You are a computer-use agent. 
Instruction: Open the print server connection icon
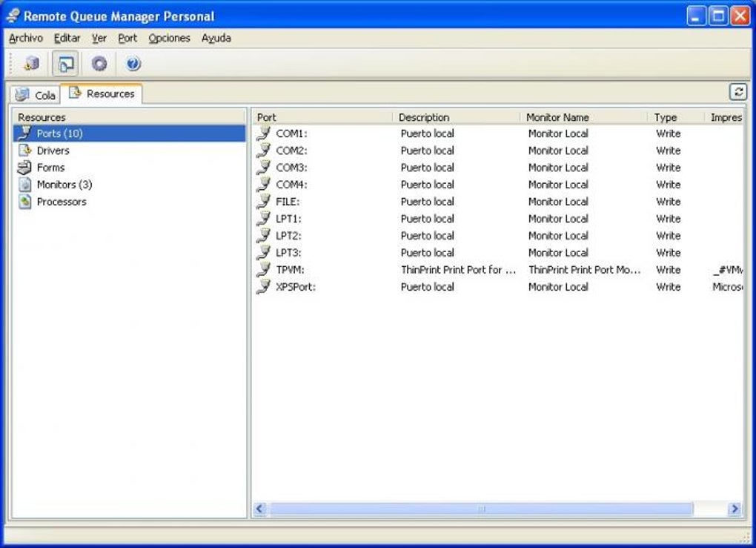coord(30,64)
